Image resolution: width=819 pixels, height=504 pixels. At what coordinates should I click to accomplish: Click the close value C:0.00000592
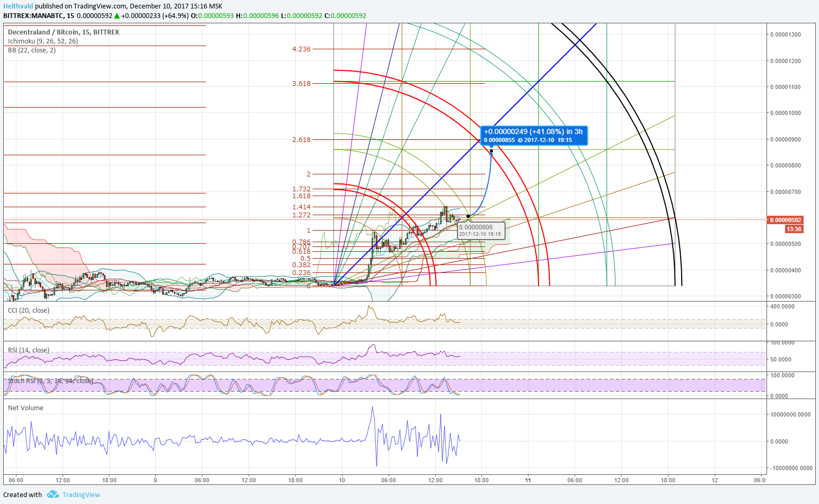345,15
